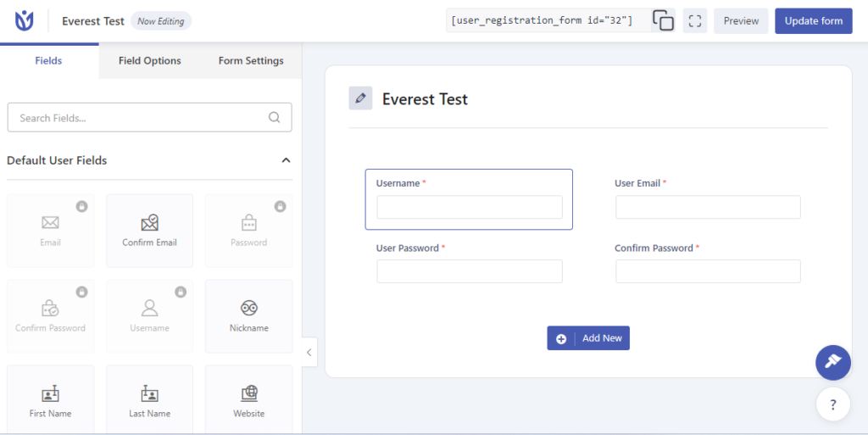Add the Website field
868x435 pixels.
248,401
